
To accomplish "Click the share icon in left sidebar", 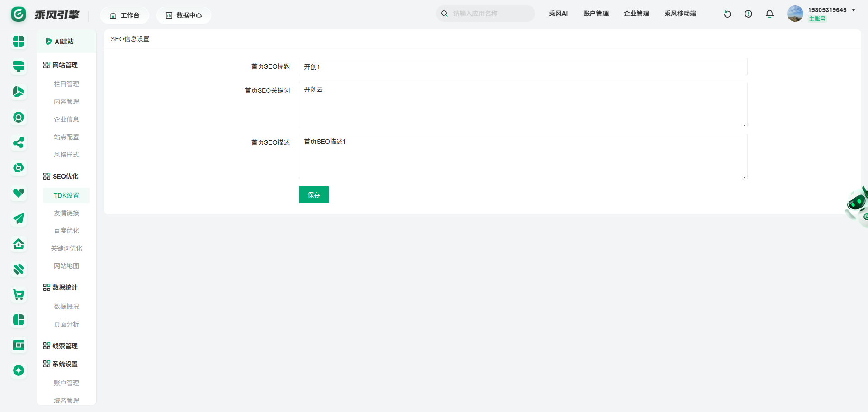I will tap(19, 143).
